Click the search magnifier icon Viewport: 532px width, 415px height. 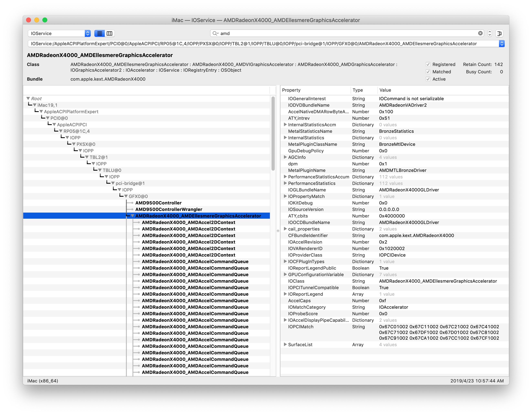click(x=215, y=33)
